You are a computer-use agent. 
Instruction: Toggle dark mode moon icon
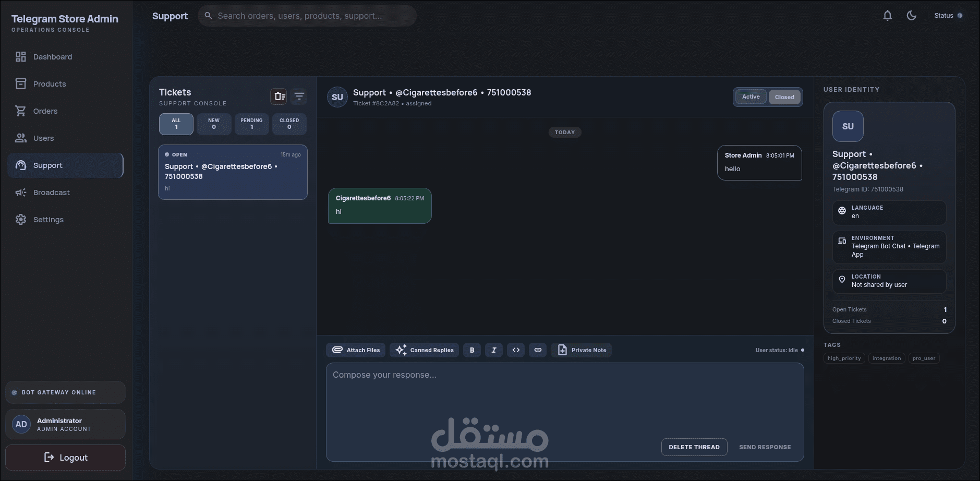click(x=912, y=16)
